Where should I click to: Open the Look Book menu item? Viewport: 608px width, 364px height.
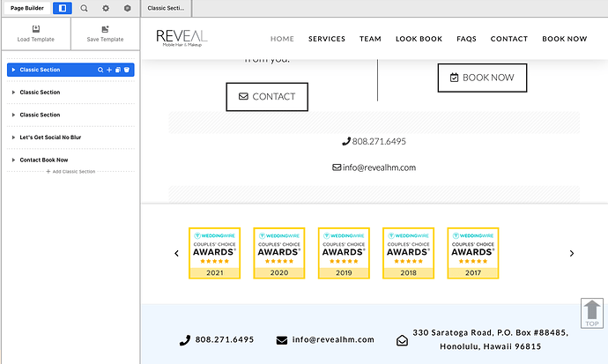click(419, 39)
